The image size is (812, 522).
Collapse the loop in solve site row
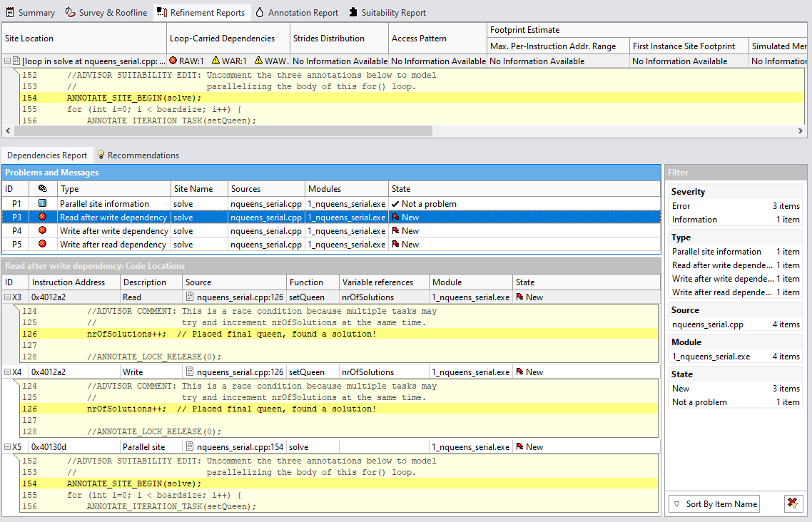(x=7, y=61)
